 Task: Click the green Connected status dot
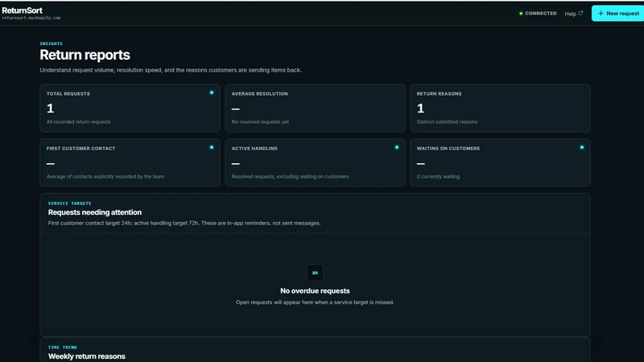pos(521,14)
